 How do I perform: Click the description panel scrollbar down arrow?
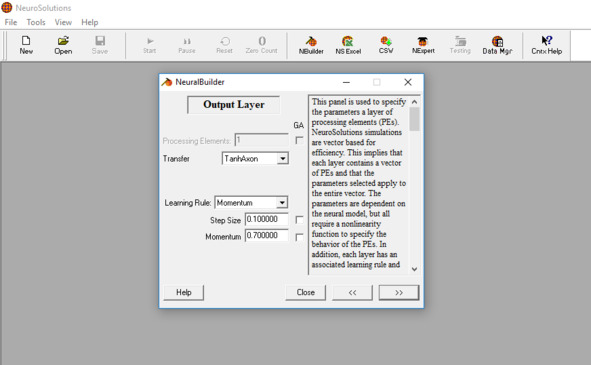pos(414,269)
